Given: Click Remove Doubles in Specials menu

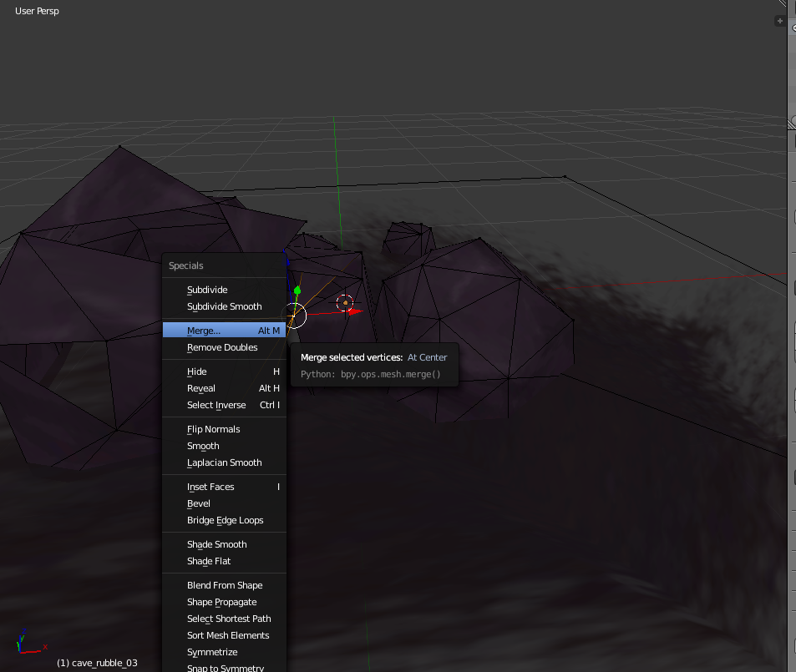Looking at the screenshot, I should click(x=224, y=347).
